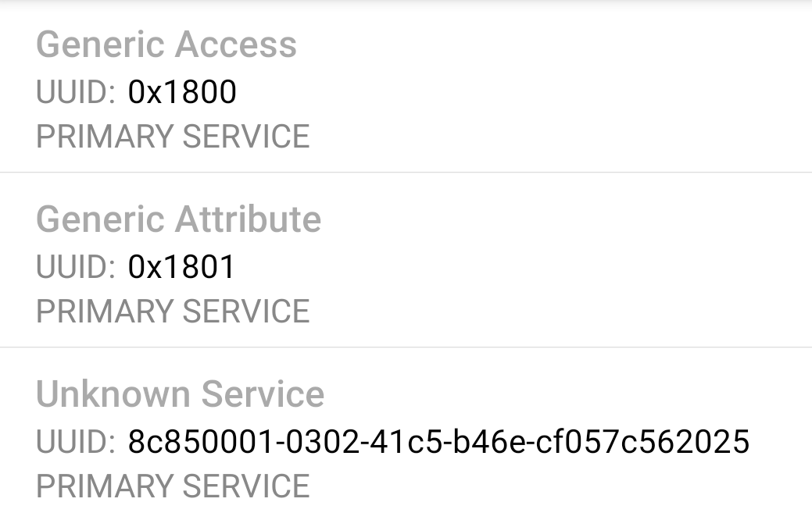Image resolution: width=812 pixels, height=520 pixels.
Task: Click the UUID label under Generic Attribute
Action: coord(75,267)
